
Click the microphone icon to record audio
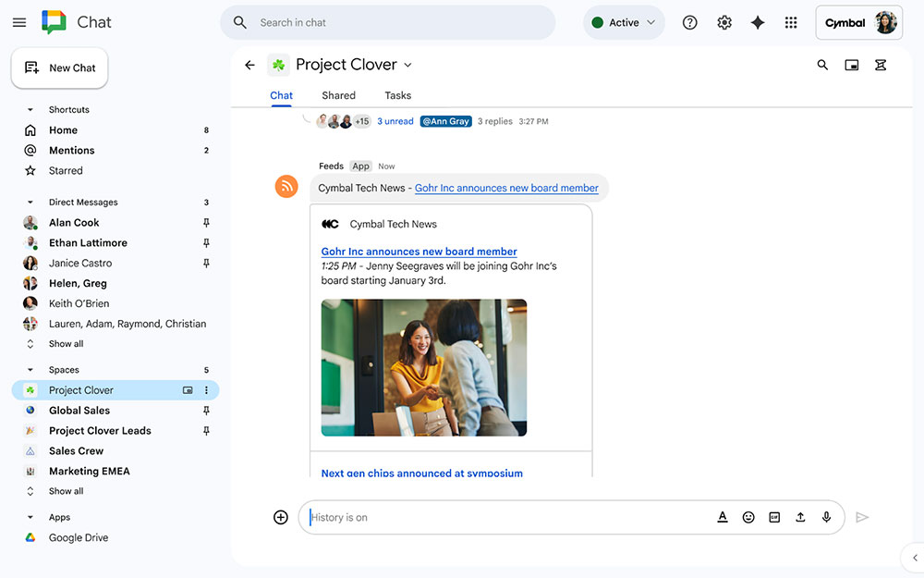826,517
